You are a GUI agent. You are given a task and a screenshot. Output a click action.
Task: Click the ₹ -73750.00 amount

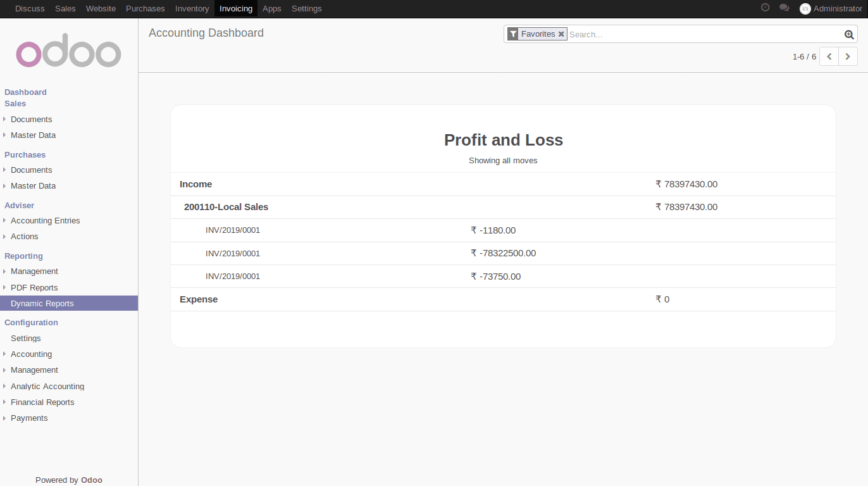[496, 277]
